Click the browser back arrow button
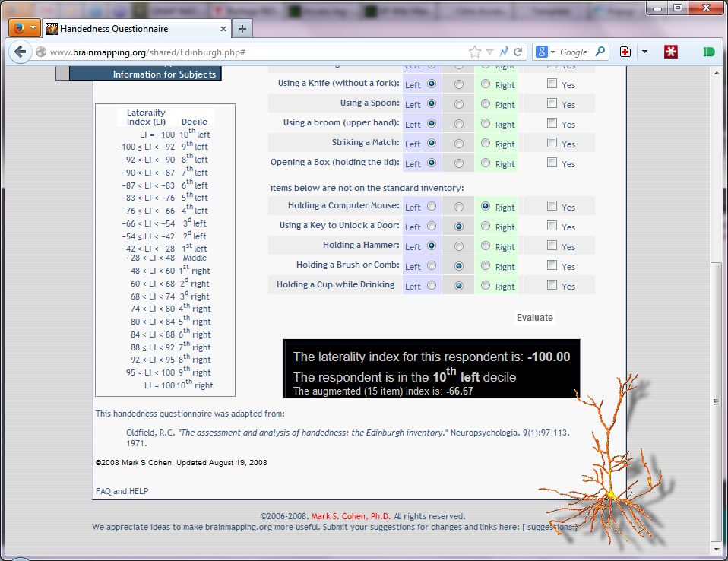This screenshot has height=561, width=728. point(19,52)
